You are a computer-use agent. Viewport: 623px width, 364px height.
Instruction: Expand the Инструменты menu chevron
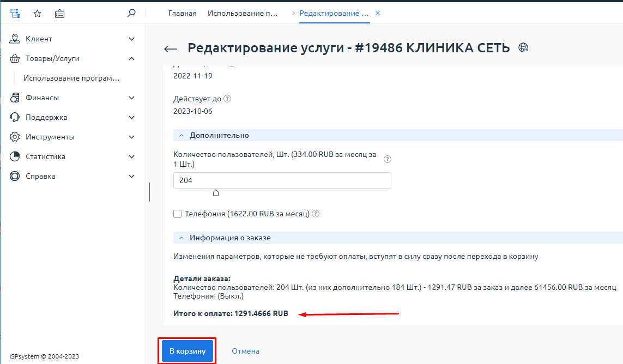pyautogui.click(x=131, y=137)
